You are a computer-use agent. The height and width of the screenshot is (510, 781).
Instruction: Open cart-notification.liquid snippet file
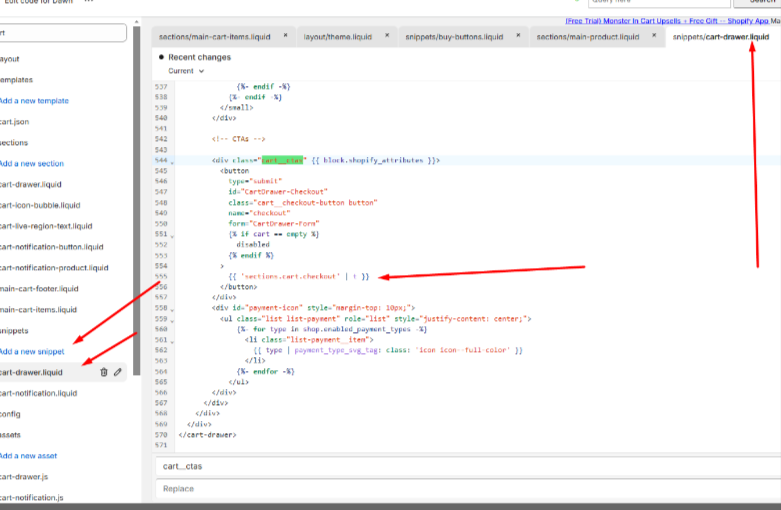pos(38,393)
